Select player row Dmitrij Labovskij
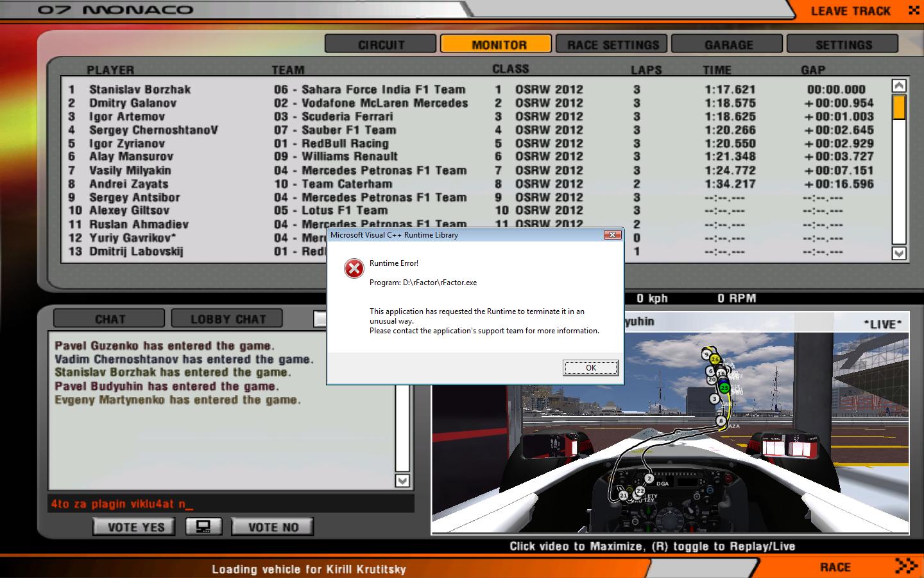924x578 pixels. [196, 251]
